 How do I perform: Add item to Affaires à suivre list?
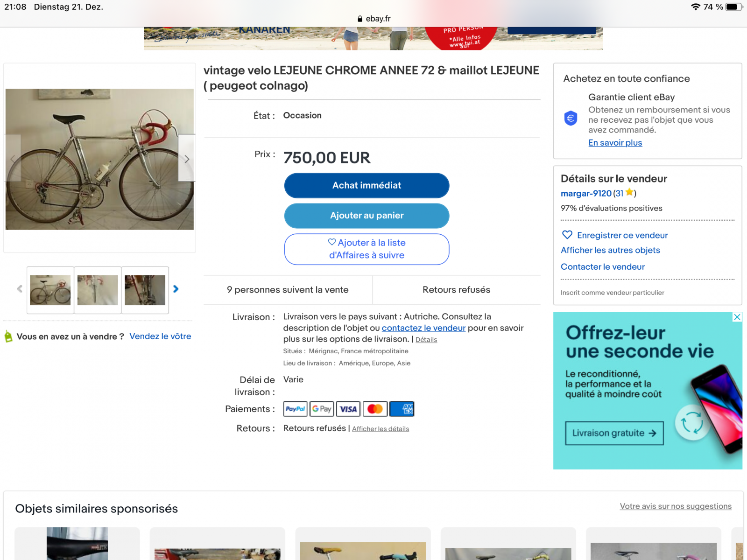tap(367, 249)
